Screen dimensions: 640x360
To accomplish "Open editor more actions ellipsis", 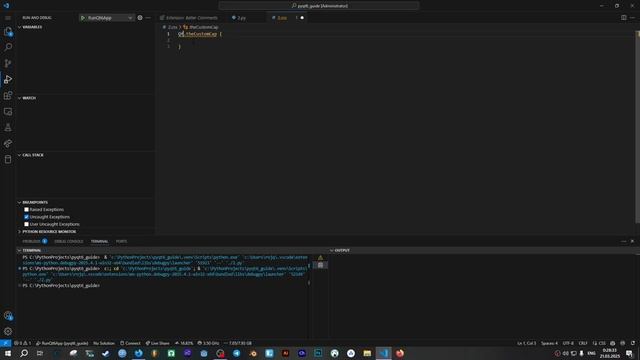I will tap(632, 18).
